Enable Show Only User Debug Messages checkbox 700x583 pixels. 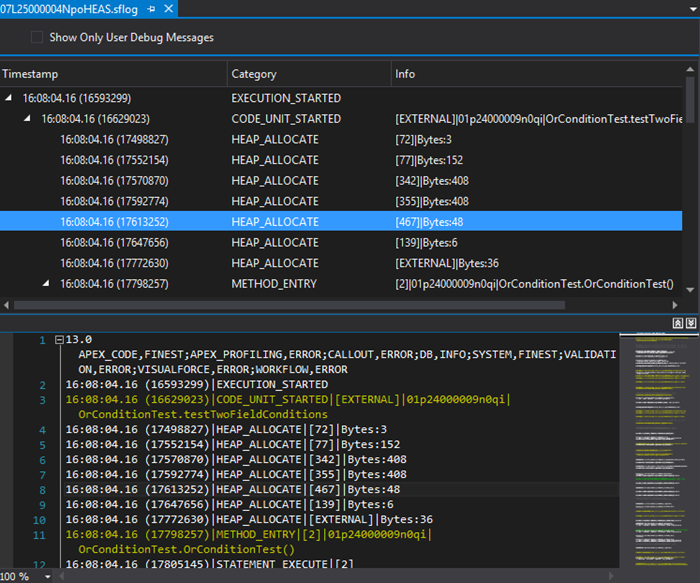(x=37, y=37)
